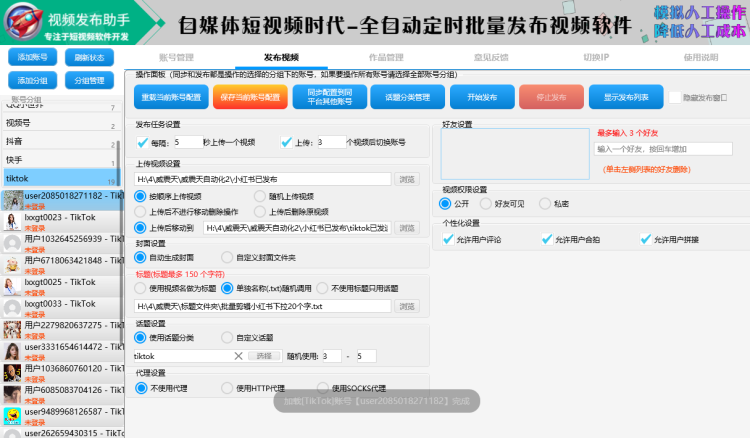Toggle 允许用户合拍 checkbox
The height and width of the screenshot is (438, 750).
547,240
